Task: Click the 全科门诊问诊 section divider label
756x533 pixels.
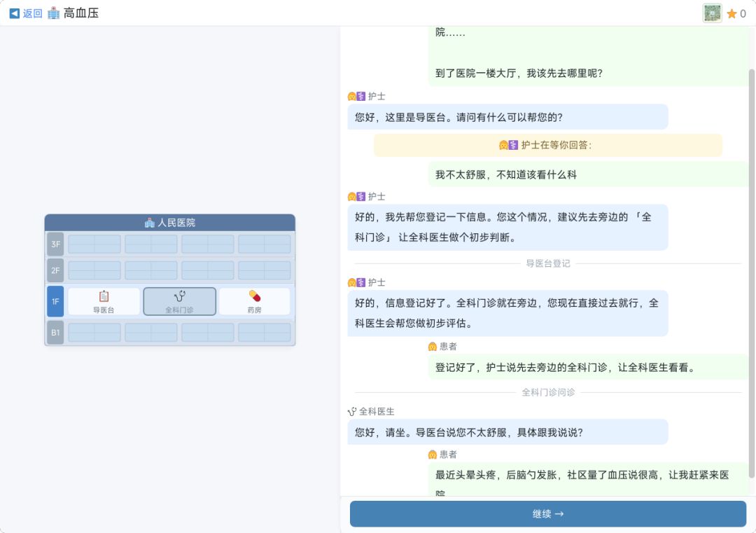Action: point(548,392)
